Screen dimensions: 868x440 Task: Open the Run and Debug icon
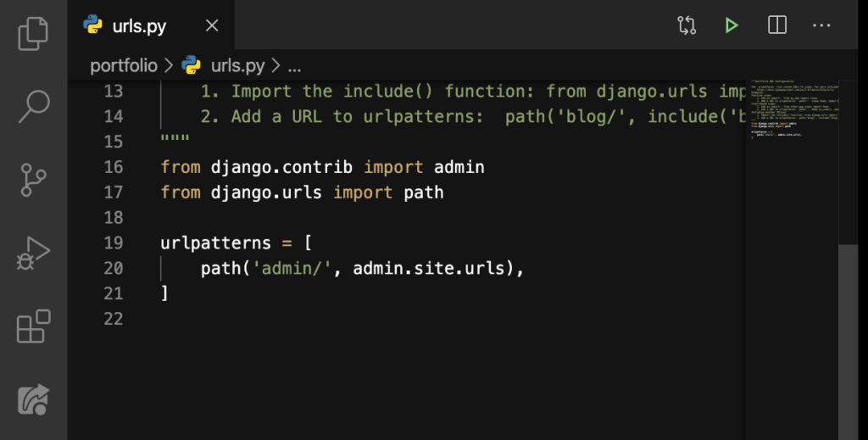(x=33, y=253)
